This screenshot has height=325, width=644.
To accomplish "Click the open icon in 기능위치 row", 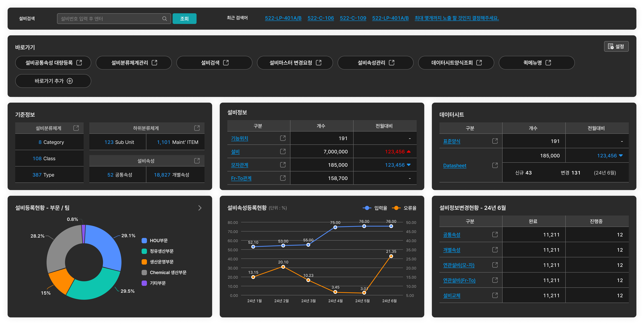I will point(283,138).
